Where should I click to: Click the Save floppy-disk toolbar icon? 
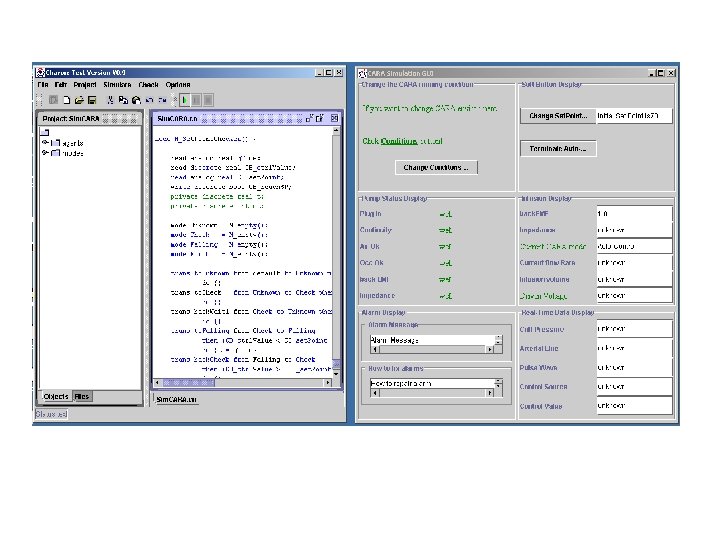click(x=92, y=100)
